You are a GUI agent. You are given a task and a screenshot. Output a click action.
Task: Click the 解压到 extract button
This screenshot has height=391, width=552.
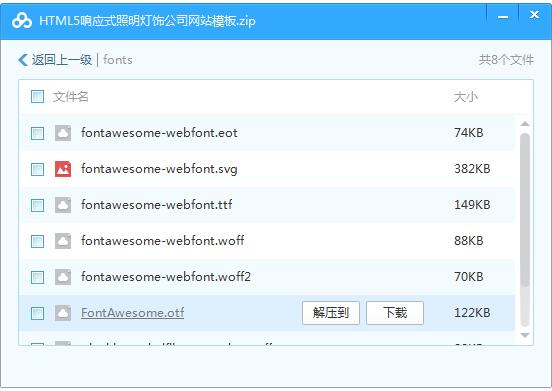(x=331, y=313)
